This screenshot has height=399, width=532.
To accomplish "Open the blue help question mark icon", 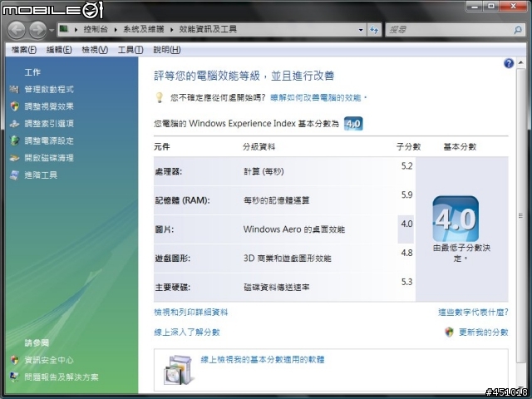I will pos(509,63).
